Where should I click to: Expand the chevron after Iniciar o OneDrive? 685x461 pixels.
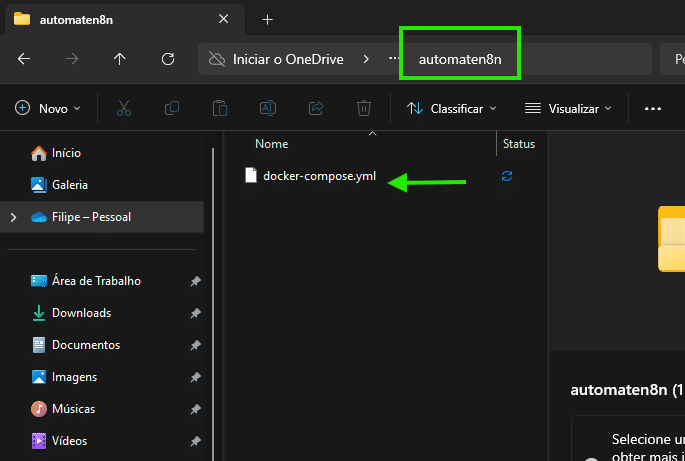[366, 59]
